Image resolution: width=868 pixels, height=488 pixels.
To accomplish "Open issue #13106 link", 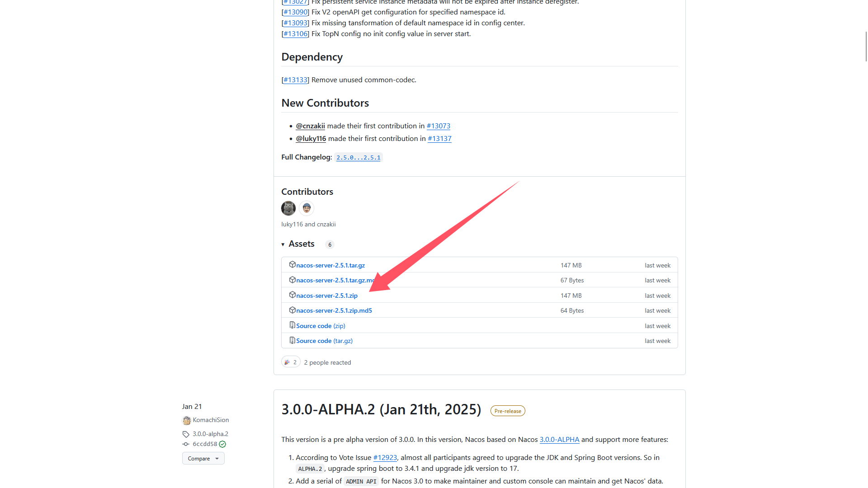I will tap(295, 34).
